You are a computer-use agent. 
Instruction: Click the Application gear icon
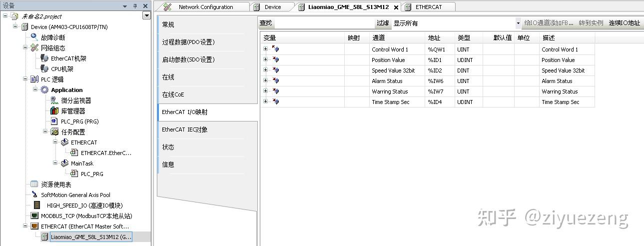pos(44,90)
